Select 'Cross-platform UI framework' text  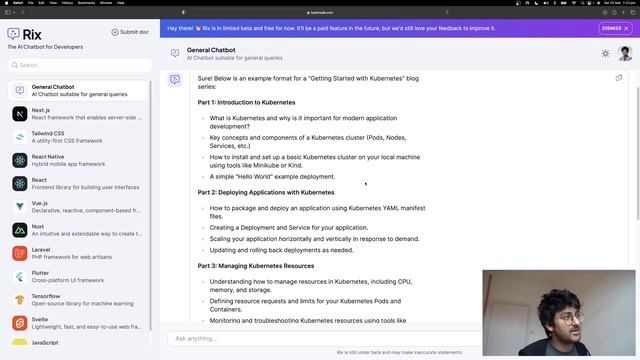(68, 280)
